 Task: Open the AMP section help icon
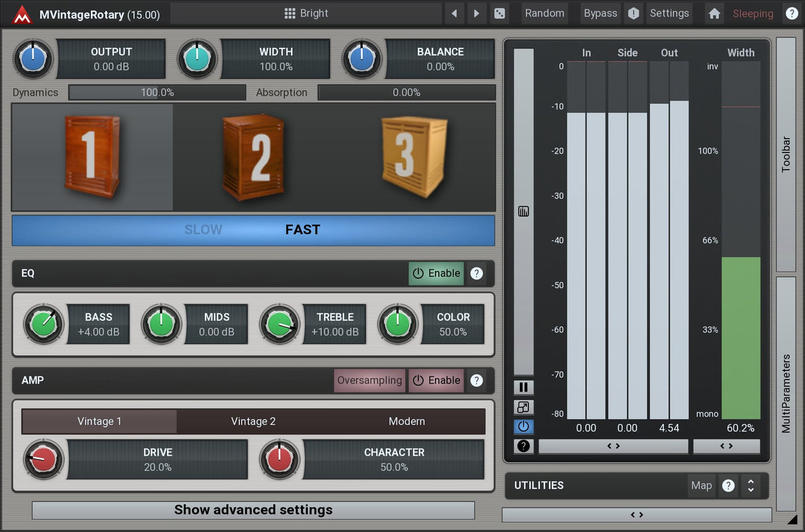click(x=476, y=380)
